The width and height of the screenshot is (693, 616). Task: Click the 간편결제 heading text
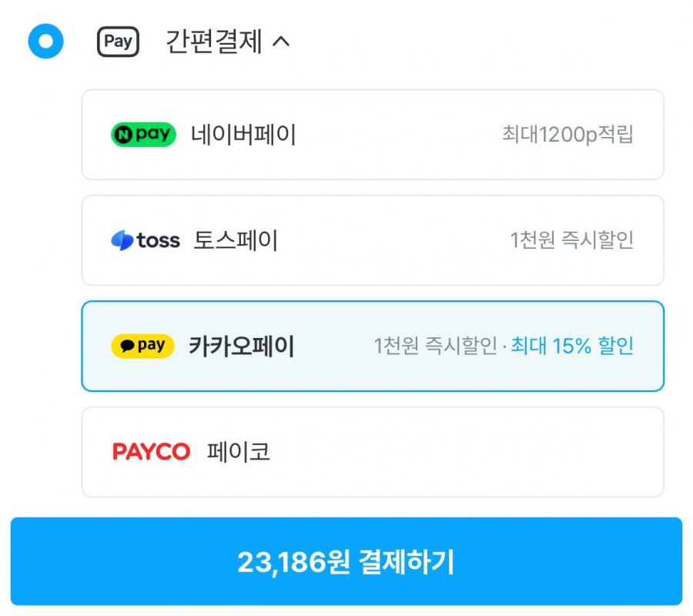point(214,42)
